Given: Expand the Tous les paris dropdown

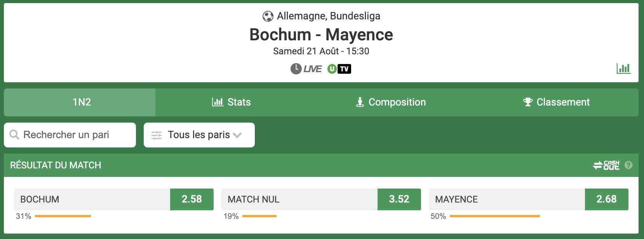Looking at the screenshot, I should [199, 135].
